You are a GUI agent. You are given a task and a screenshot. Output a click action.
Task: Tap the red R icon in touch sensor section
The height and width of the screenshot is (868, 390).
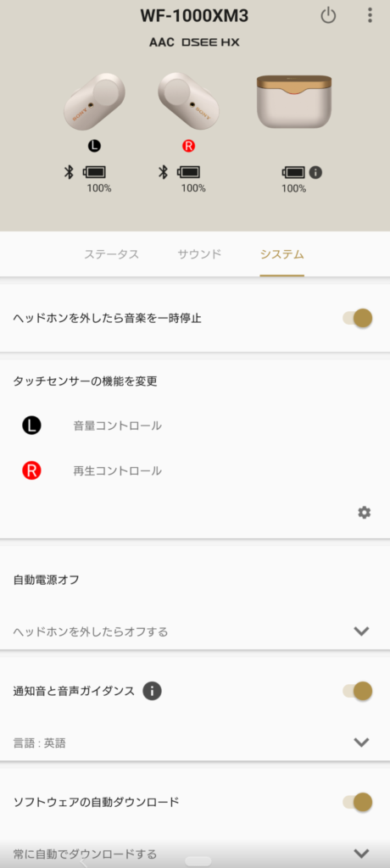(31, 470)
